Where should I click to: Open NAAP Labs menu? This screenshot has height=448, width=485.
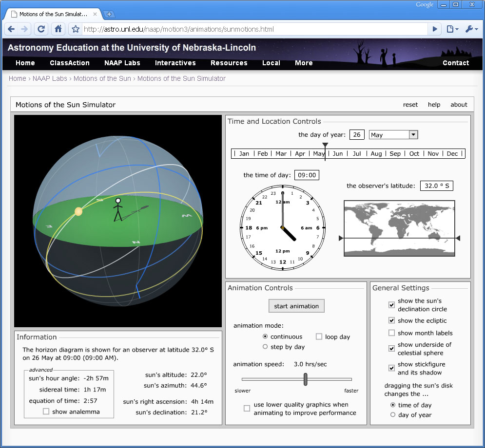point(122,63)
